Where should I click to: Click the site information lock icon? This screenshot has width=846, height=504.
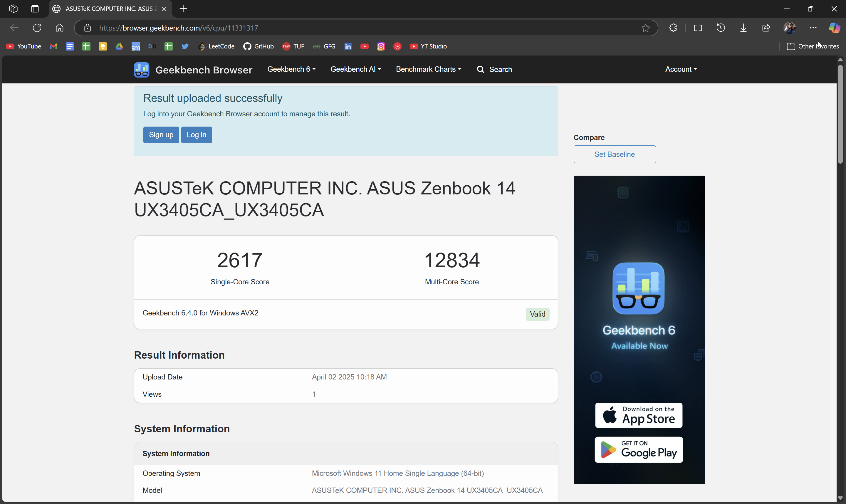point(88,28)
